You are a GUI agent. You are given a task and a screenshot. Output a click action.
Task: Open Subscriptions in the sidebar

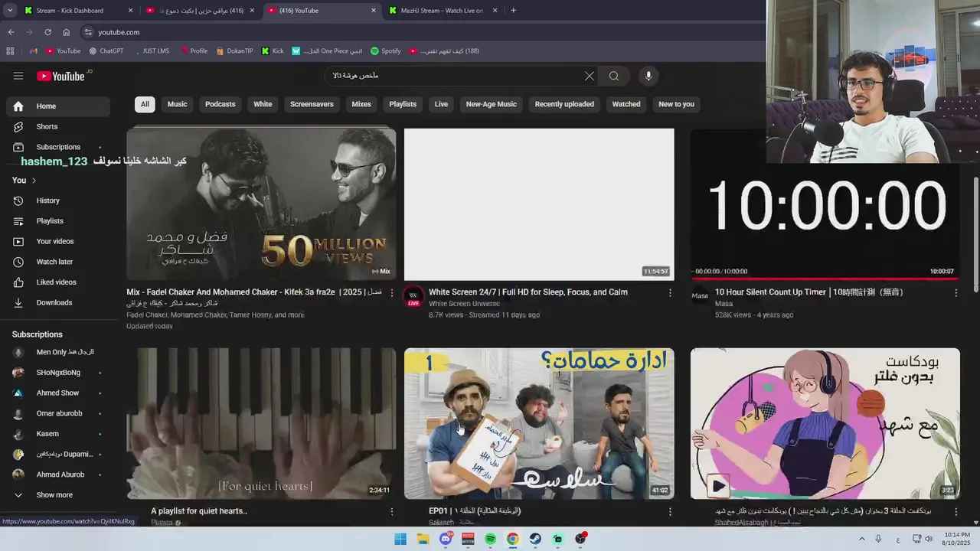pos(58,147)
